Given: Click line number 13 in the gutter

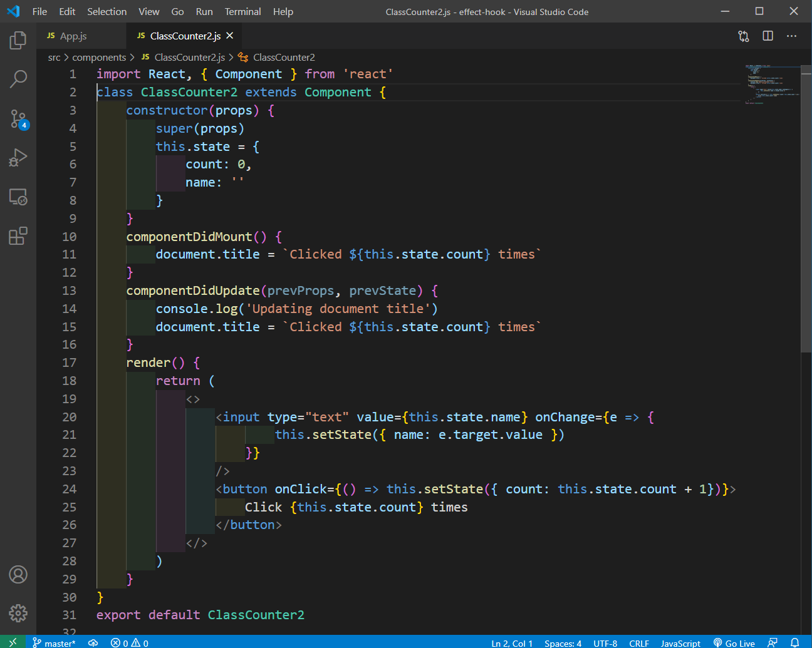Looking at the screenshot, I should click(x=69, y=291).
